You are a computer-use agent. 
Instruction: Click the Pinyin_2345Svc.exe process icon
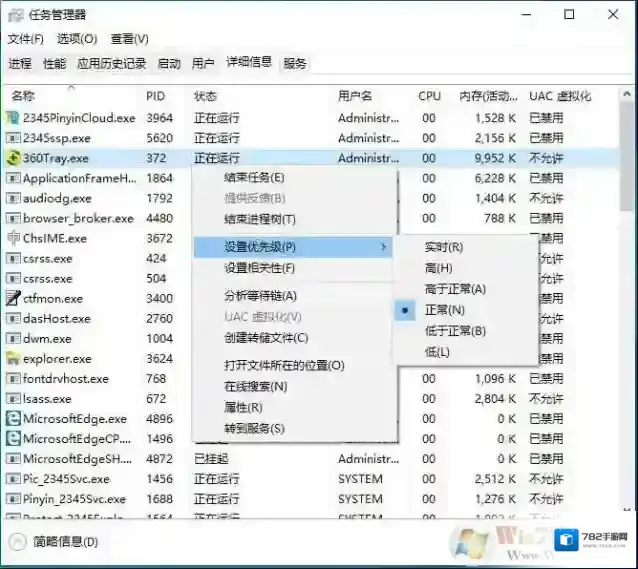coord(13,499)
